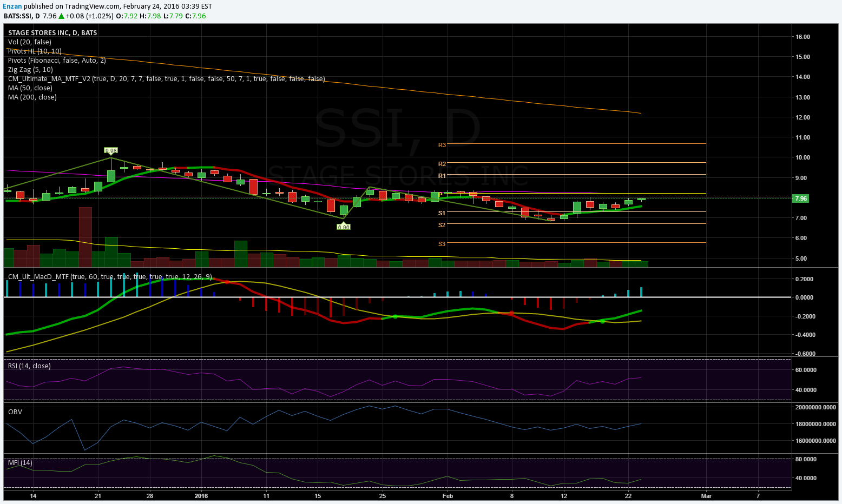
Task: Select the CM_Ultimate_MA_MTF_V2 indicator legend
Action: pos(167,79)
